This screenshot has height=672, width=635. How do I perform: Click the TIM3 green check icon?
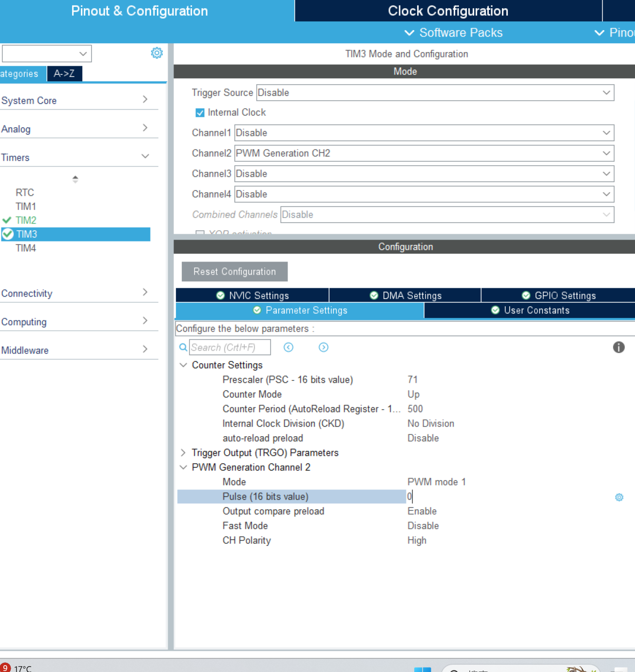tap(8, 234)
